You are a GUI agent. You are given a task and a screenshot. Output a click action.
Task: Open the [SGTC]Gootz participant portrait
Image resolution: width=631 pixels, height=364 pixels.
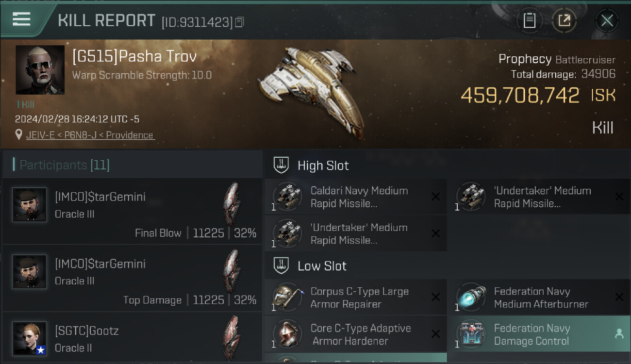(30, 338)
